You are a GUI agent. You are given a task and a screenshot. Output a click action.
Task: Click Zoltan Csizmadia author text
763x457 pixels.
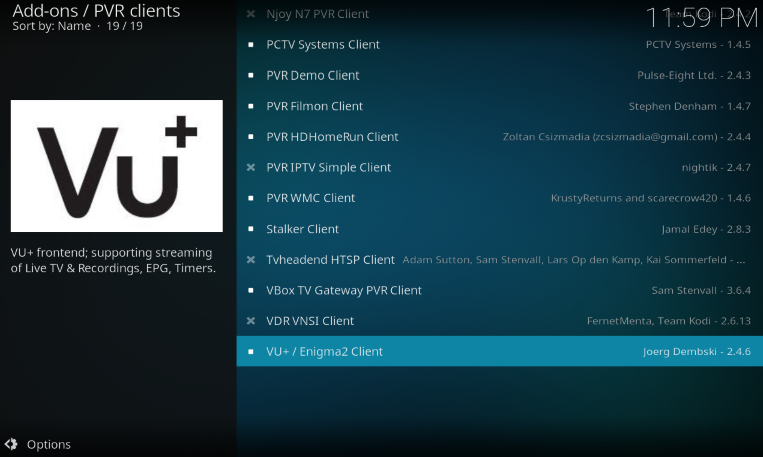tap(627, 137)
